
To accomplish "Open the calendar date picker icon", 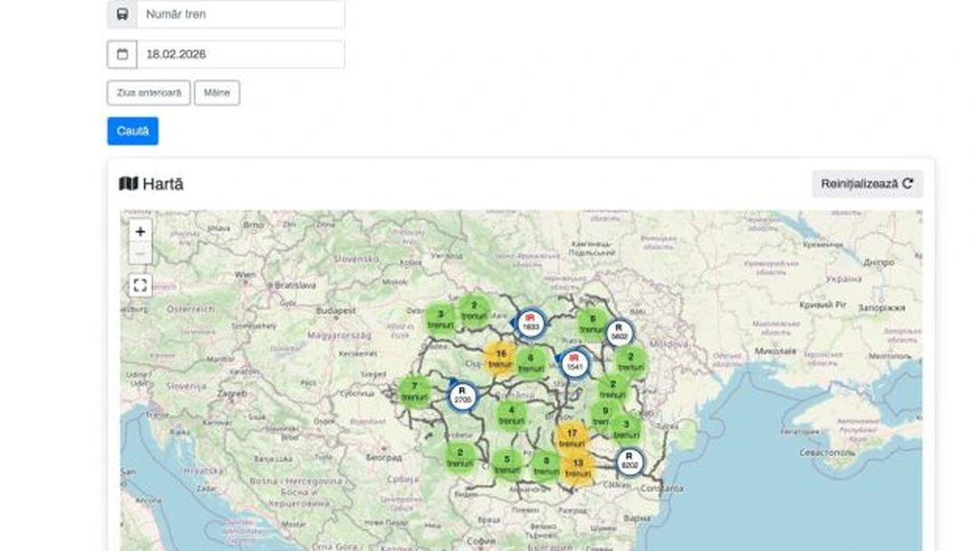I will [122, 55].
